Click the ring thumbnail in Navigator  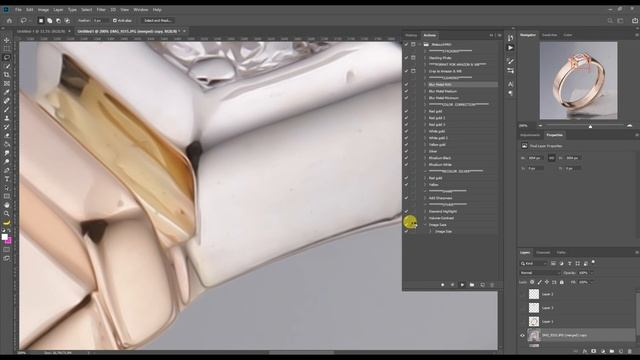pyautogui.click(x=578, y=80)
